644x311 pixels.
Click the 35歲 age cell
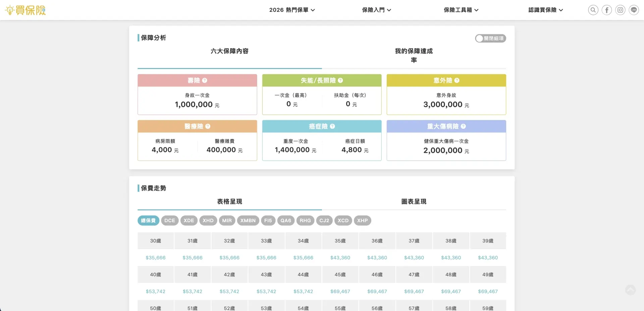coord(340,241)
